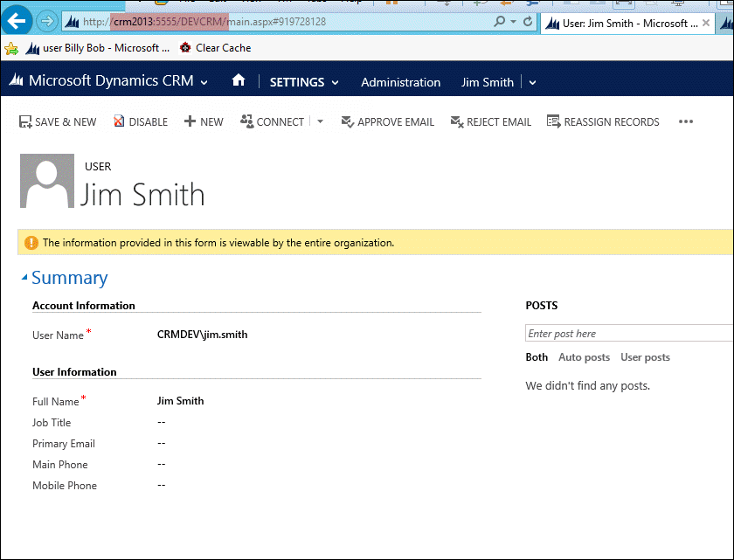
Task: Click the Clear Cache favorite
Action: point(215,48)
